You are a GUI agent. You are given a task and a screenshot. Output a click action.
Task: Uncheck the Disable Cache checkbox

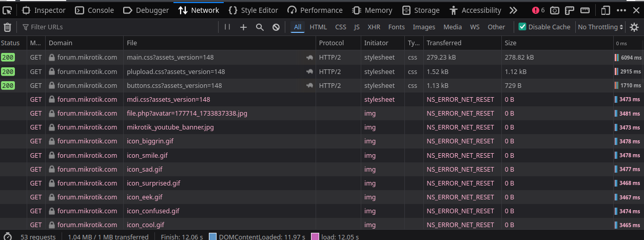[522, 27]
